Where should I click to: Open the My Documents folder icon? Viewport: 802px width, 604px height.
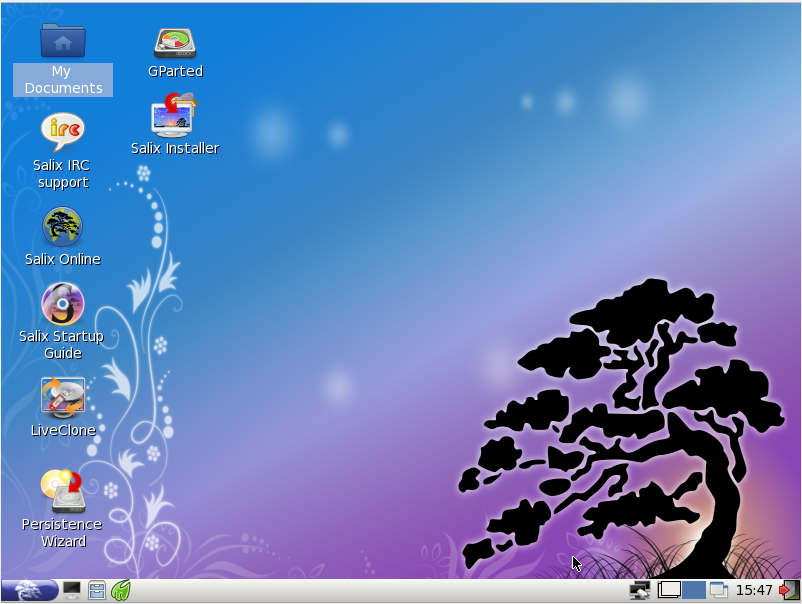62,40
